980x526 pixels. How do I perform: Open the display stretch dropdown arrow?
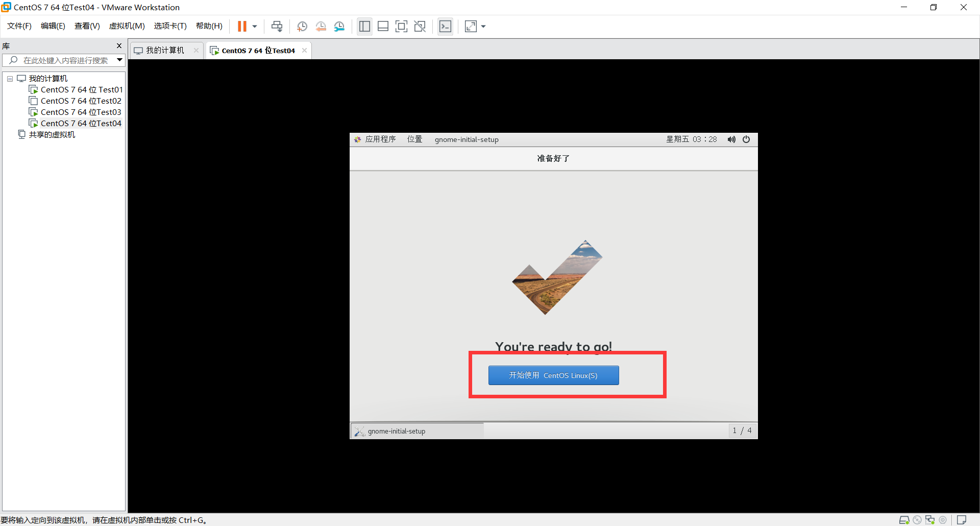pos(483,26)
